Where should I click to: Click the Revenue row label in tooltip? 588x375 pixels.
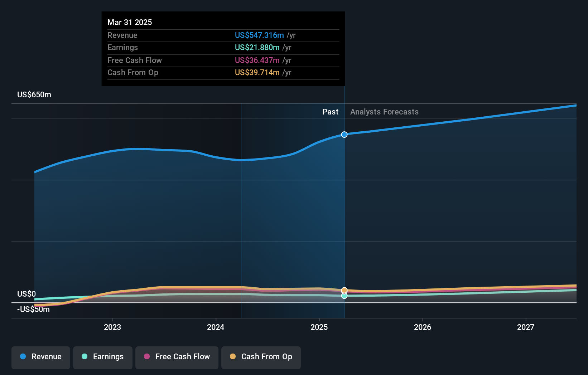pyautogui.click(x=122, y=35)
